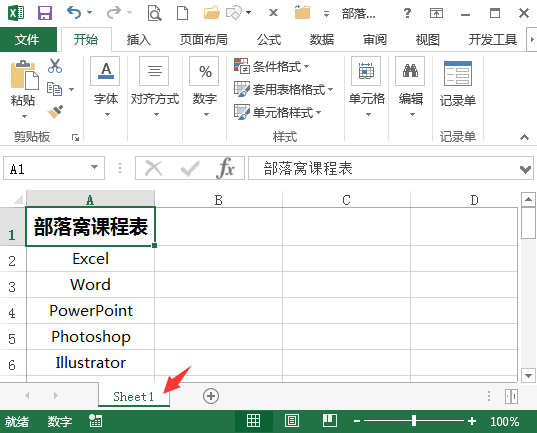Zoom out with the minus button

(x=357, y=421)
